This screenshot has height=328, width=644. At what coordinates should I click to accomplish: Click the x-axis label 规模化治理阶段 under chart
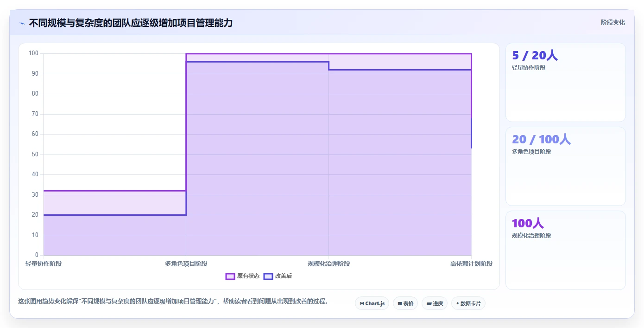[x=328, y=264]
